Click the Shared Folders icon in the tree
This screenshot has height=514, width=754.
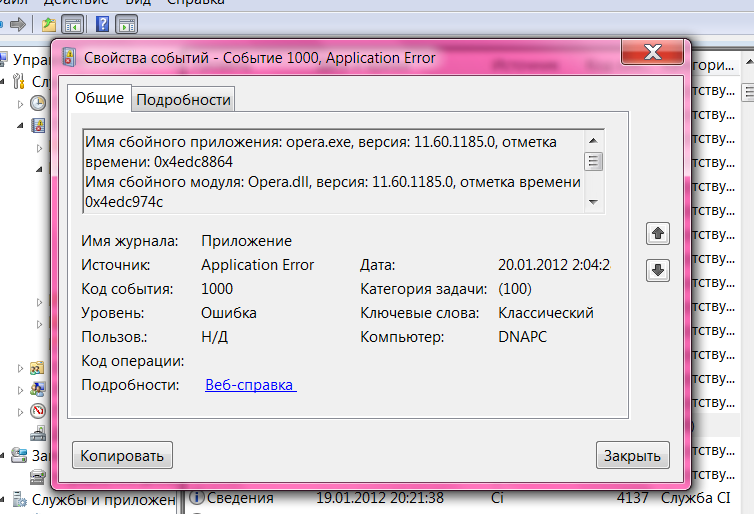(x=37, y=368)
